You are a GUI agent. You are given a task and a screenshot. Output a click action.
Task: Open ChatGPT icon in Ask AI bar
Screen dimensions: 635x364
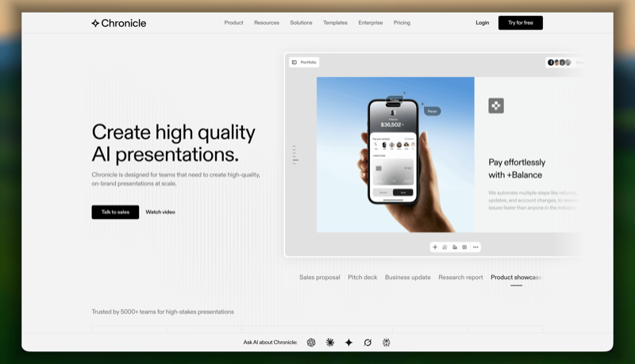311,343
